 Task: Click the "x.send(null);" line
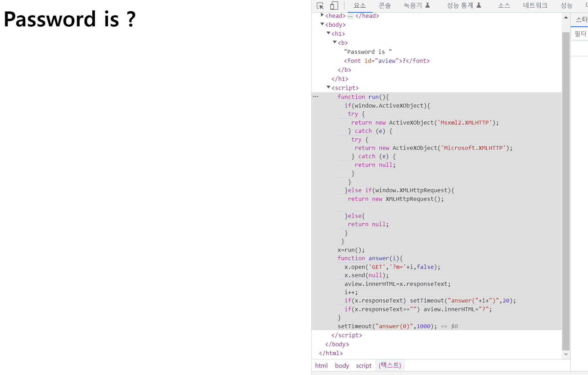tap(367, 275)
